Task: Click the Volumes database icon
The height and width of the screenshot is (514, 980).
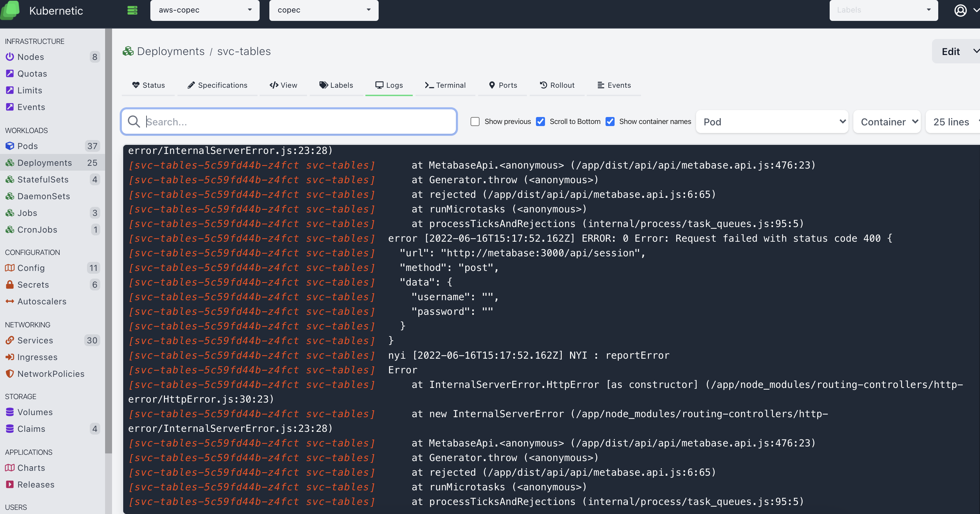Action: 10,412
